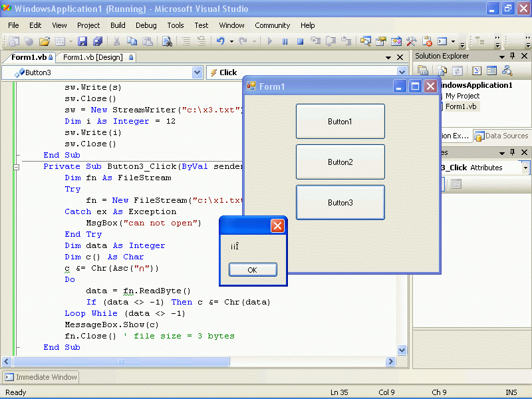Open Error List toolbar icon
The image size is (532, 399).
tap(427, 41)
